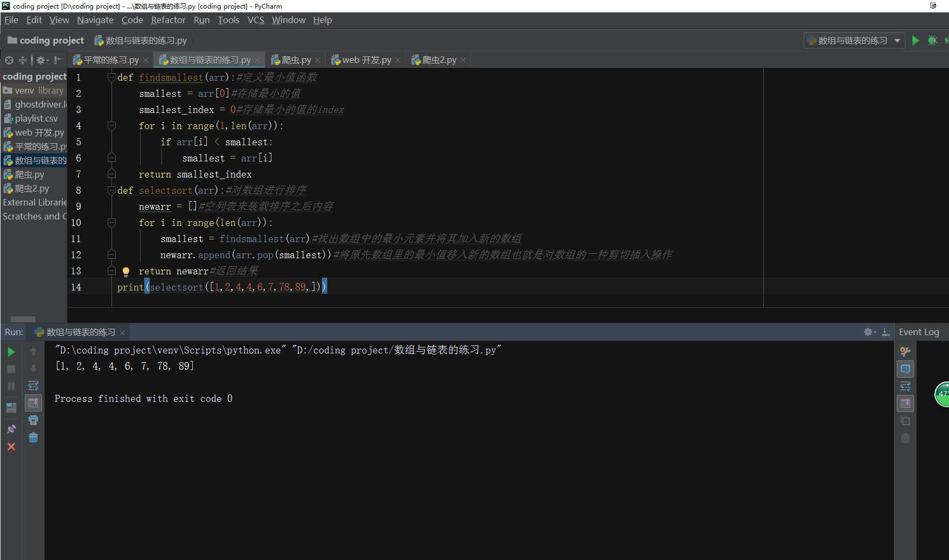Collapse for loop fold on line 10
The image size is (949, 560).
[111, 223]
